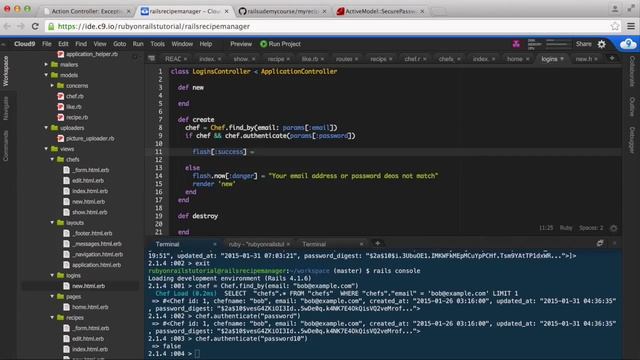Open the File menu
Screen dimensions: 640x360
point(47,44)
